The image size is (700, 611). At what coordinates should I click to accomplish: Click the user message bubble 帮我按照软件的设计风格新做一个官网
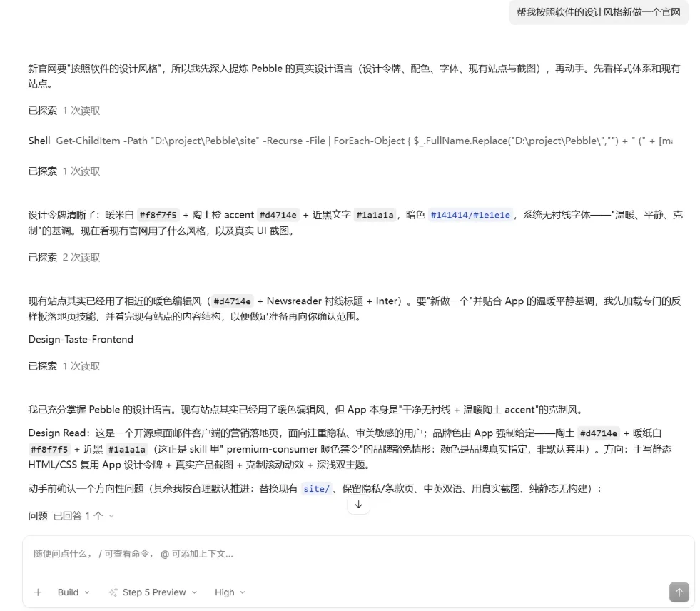point(599,13)
